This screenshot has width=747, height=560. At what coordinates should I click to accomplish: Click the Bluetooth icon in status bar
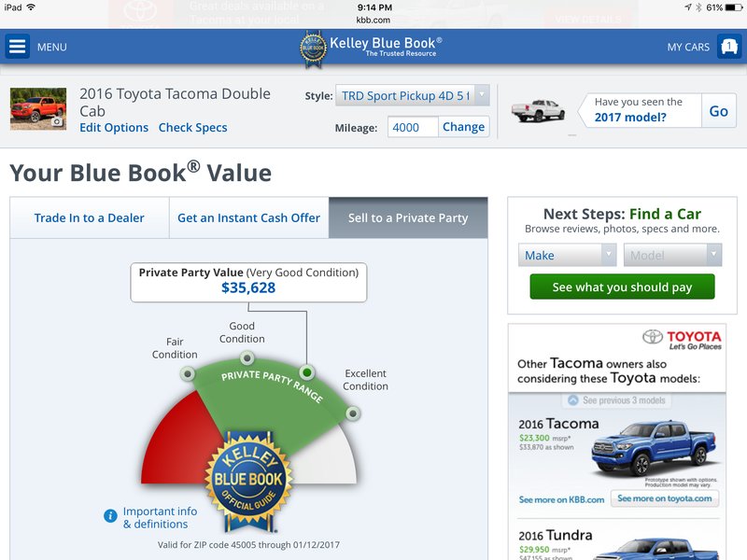click(698, 7)
